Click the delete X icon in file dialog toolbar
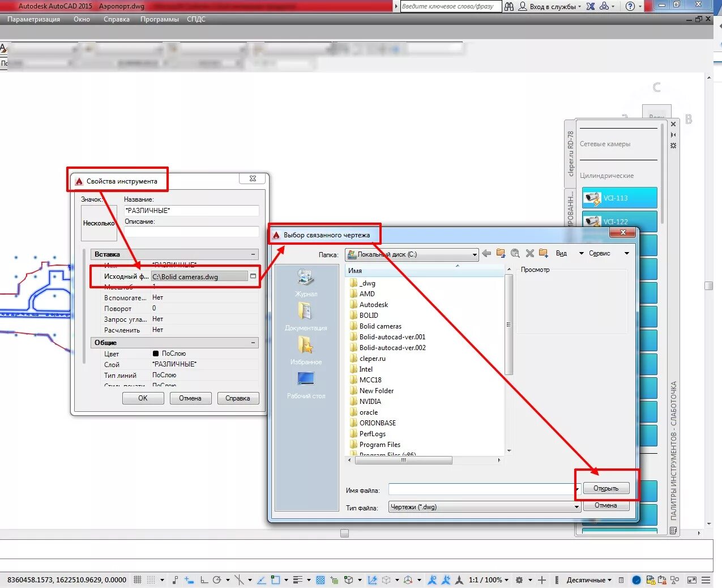The image size is (722, 588). (529, 253)
